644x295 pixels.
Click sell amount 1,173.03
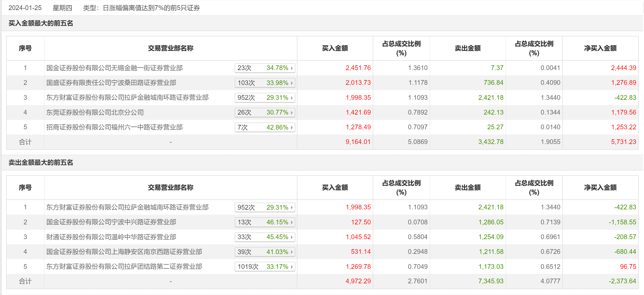point(491,267)
